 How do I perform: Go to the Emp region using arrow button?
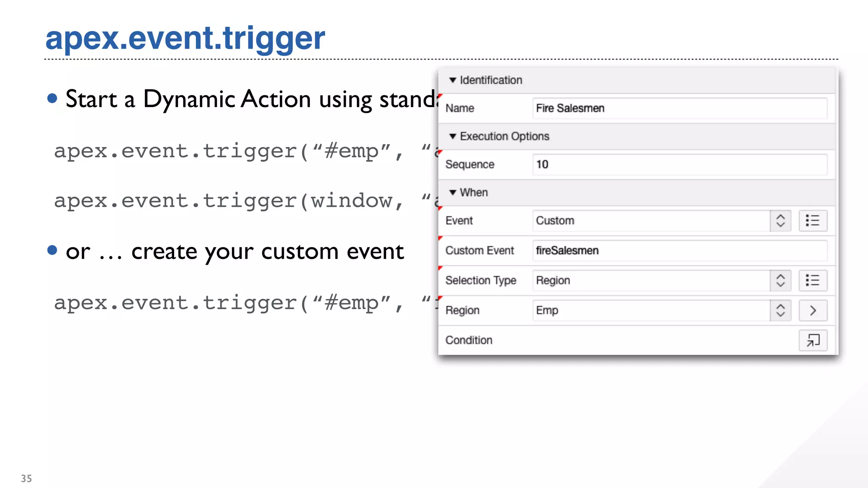pos(813,311)
